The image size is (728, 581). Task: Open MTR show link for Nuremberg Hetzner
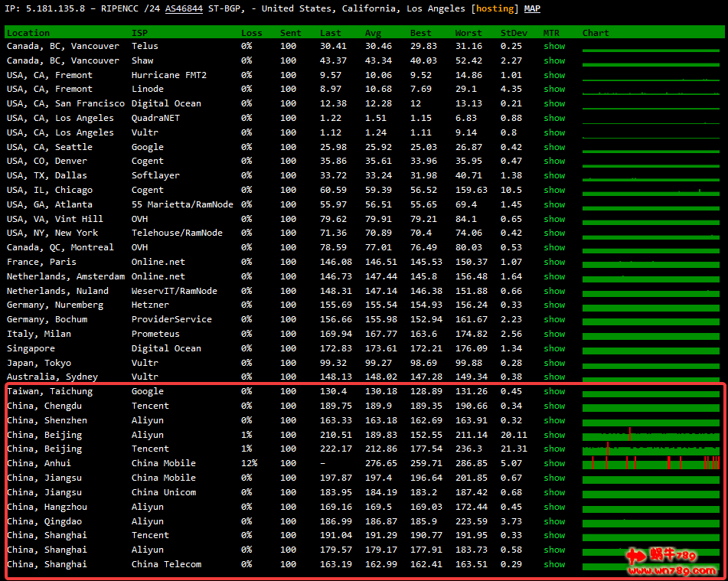point(554,305)
